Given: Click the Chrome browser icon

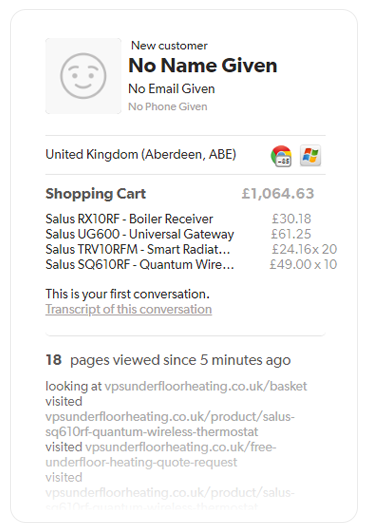Looking at the screenshot, I should (281, 156).
